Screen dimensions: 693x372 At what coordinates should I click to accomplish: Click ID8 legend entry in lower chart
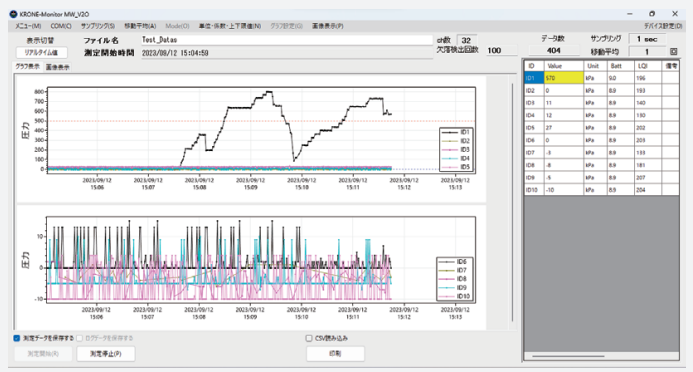point(454,279)
